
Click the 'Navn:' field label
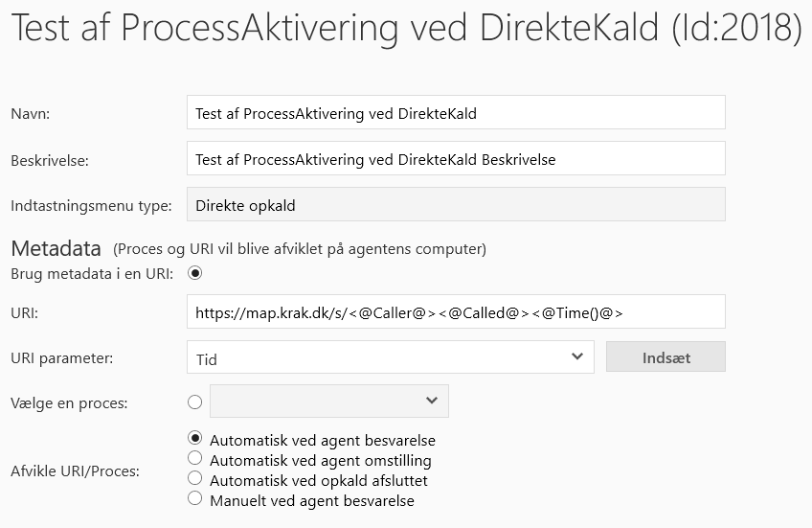pos(30,114)
